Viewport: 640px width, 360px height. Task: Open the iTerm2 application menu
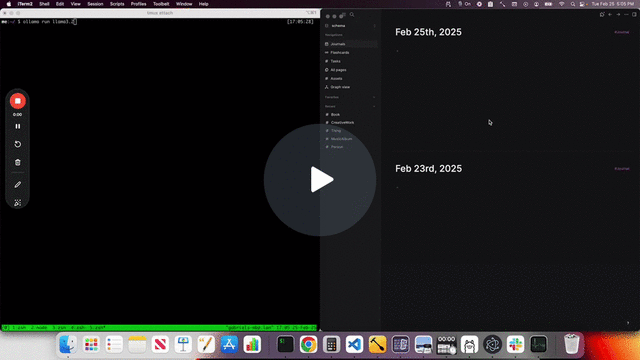click(x=25, y=4)
